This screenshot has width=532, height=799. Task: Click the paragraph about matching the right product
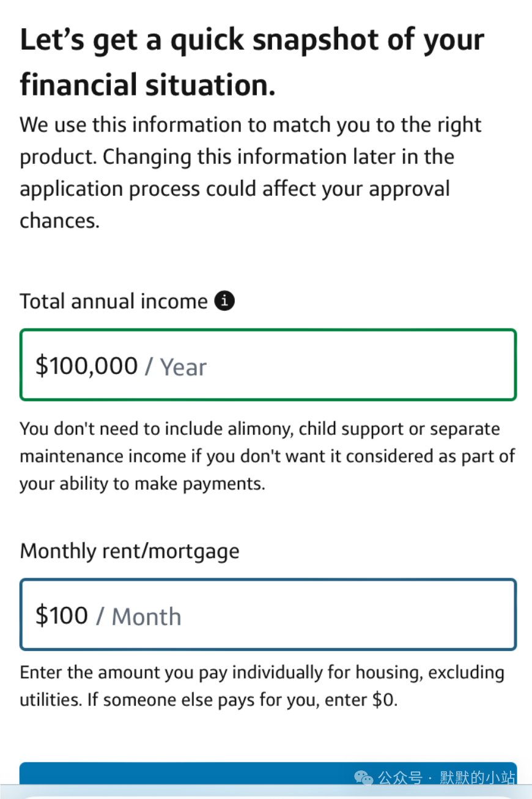(251, 173)
